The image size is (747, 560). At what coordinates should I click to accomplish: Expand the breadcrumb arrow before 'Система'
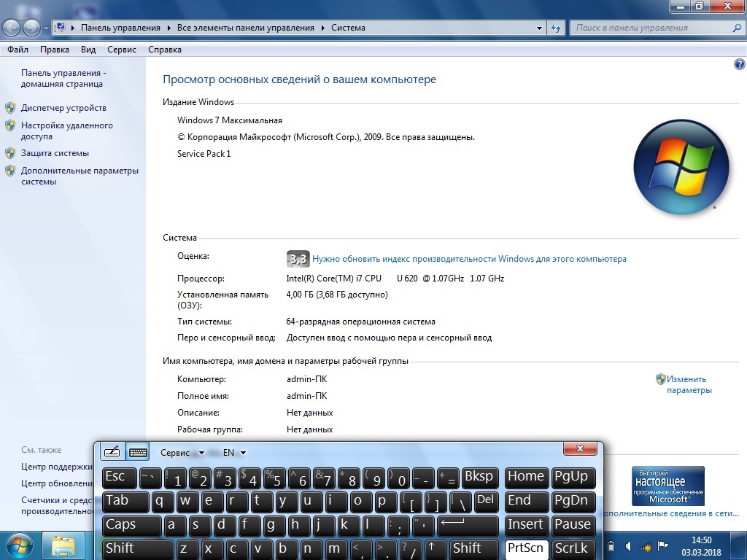click(x=323, y=28)
